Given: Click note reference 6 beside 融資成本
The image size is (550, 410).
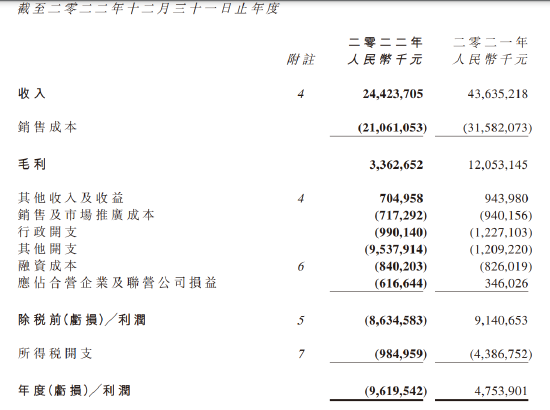Looking at the screenshot, I should point(301,267).
